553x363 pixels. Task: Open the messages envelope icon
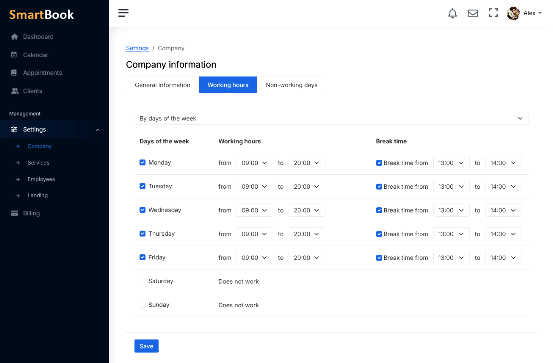[473, 13]
